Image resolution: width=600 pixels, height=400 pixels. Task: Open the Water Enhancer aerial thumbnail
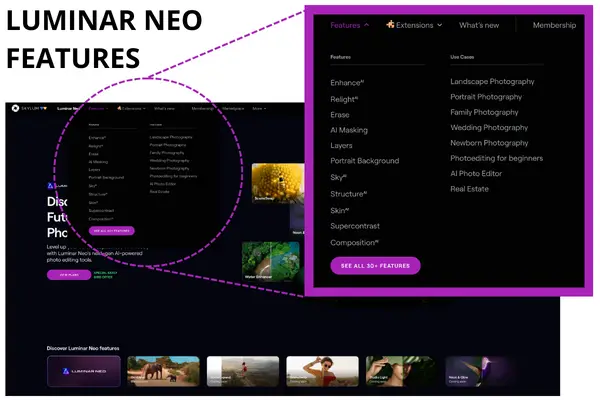point(271,261)
